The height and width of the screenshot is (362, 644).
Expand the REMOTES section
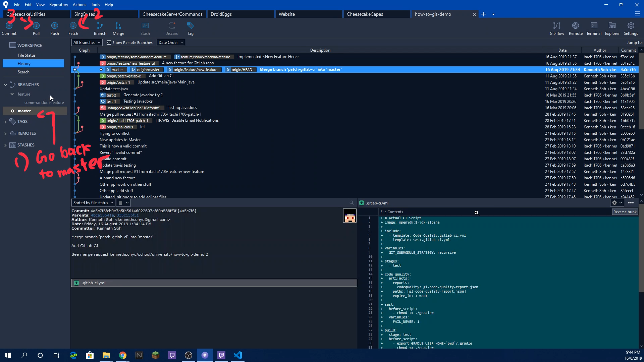[x=5, y=133]
